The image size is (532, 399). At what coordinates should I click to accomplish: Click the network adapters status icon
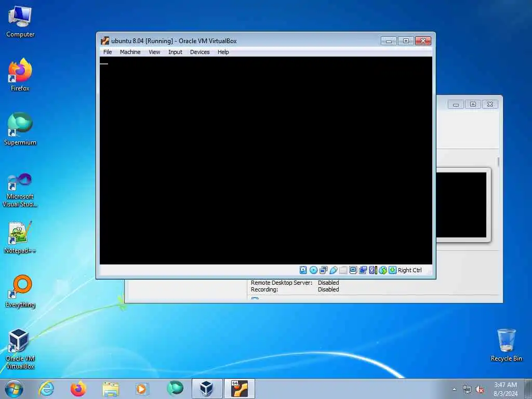click(x=323, y=270)
